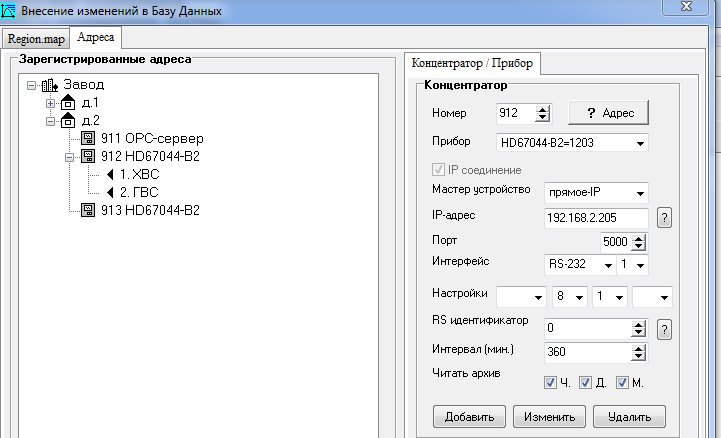Click the house icon next to д.1

[x=68, y=103]
